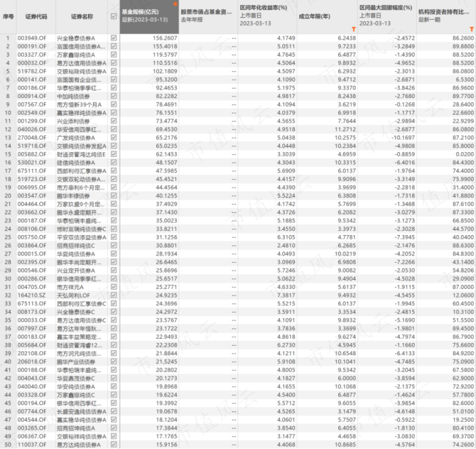Select fund code 519782.OF

32,71
